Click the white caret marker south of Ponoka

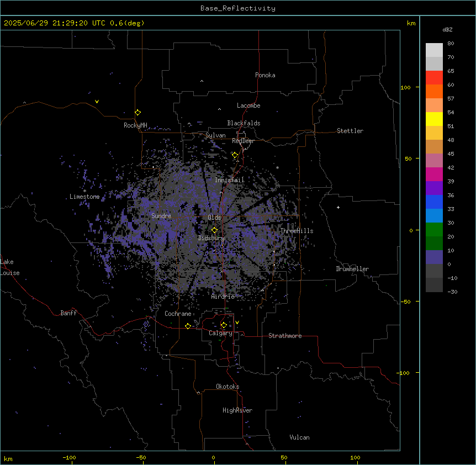tap(202, 81)
